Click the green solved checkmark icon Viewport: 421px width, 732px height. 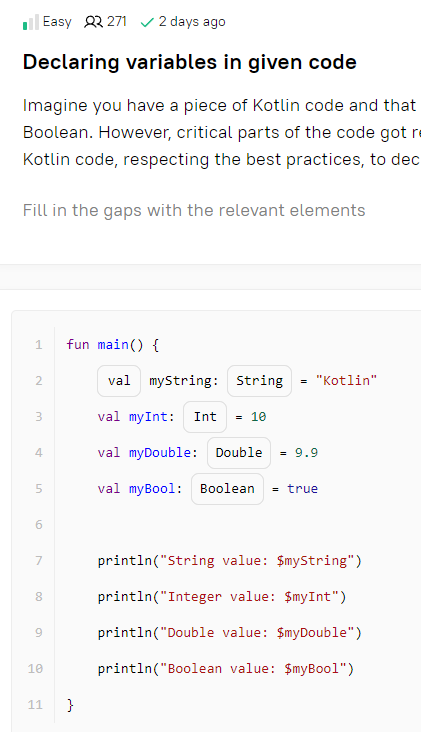point(147,22)
